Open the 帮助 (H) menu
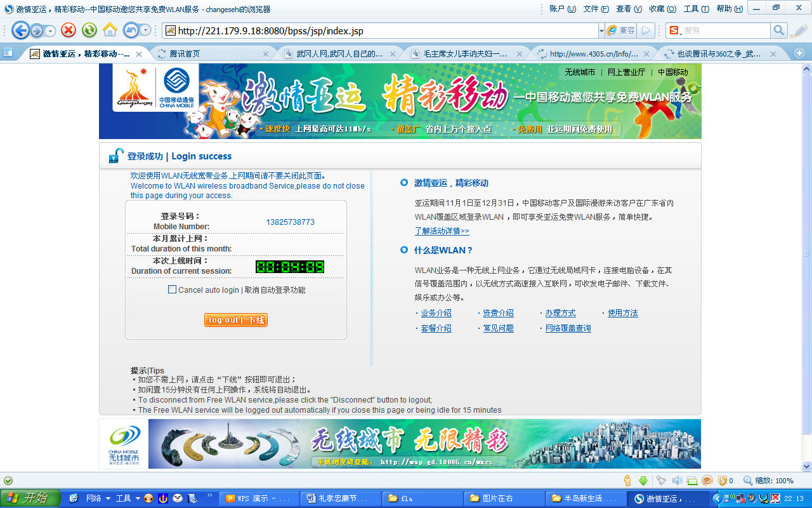The height and width of the screenshot is (508, 812). (730, 8)
